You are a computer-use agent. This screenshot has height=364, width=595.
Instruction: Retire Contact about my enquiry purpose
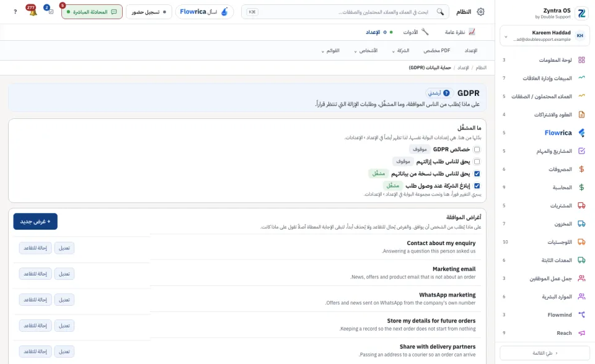tap(35, 248)
